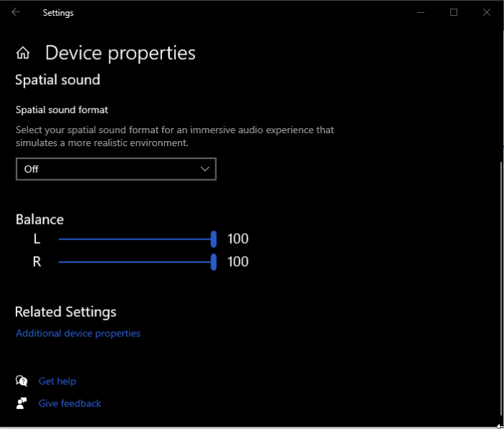Click the Give feedback person icon

(x=22, y=403)
